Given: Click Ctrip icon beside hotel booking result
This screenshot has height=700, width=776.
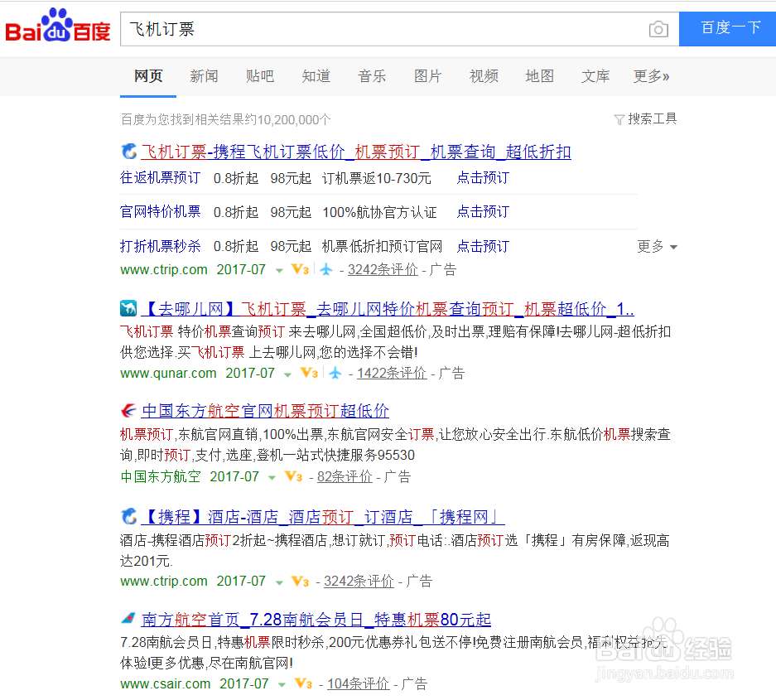Looking at the screenshot, I should (128, 516).
